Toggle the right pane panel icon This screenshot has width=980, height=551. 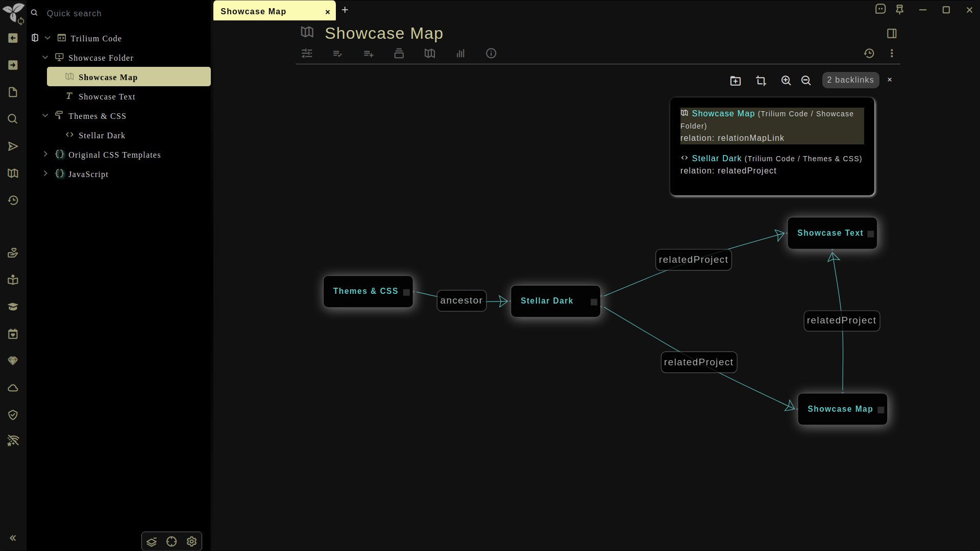pyautogui.click(x=892, y=34)
